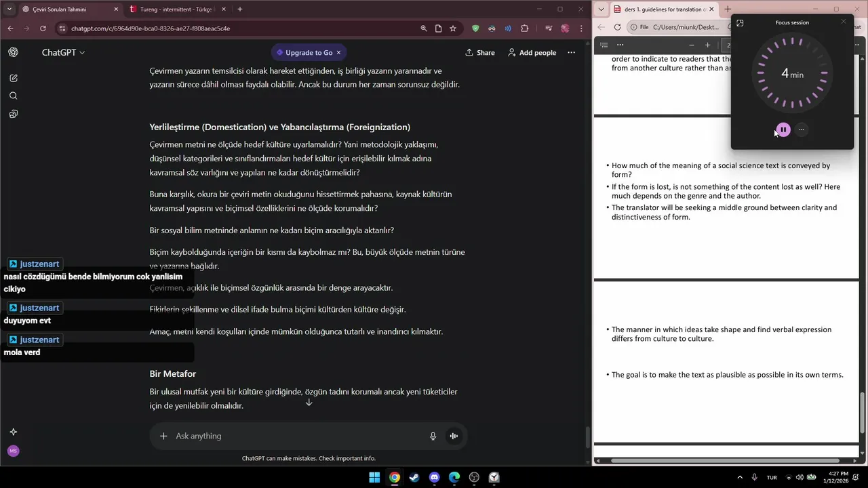868x488 pixels.
Task: Open the zoom magnifier icon in address bar
Action: (x=424, y=28)
